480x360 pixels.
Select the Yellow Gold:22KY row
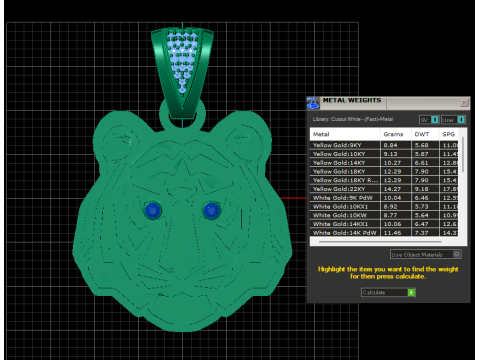(x=385, y=189)
